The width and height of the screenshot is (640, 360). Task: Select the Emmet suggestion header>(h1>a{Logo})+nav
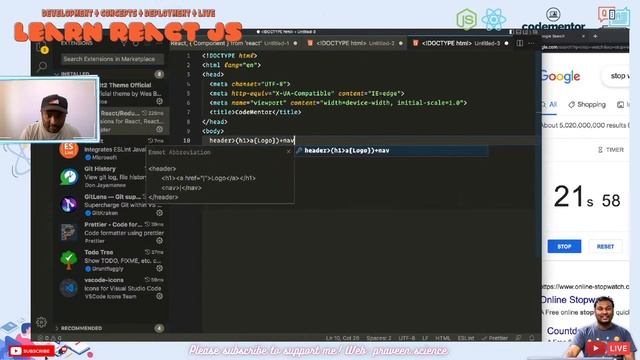[x=391, y=151]
